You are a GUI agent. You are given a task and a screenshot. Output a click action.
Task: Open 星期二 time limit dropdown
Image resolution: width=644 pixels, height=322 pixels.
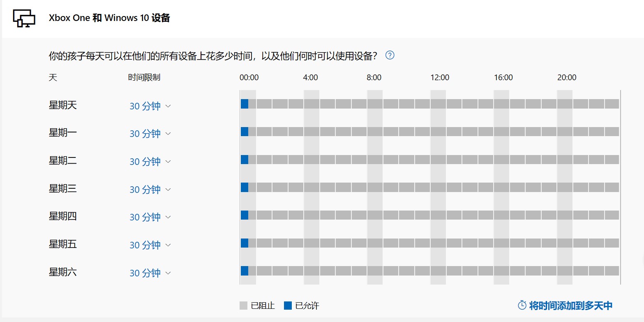click(x=150, y=162)
